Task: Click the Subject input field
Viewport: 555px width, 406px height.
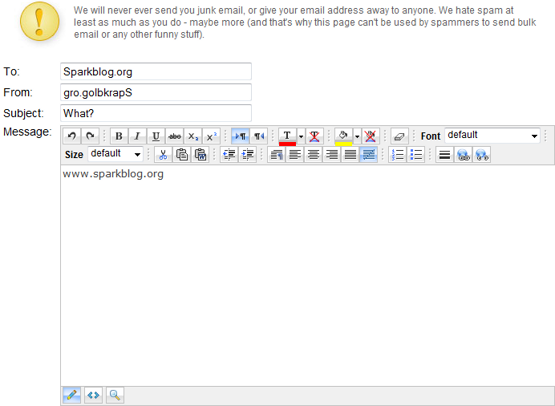Action: [156, 113]
